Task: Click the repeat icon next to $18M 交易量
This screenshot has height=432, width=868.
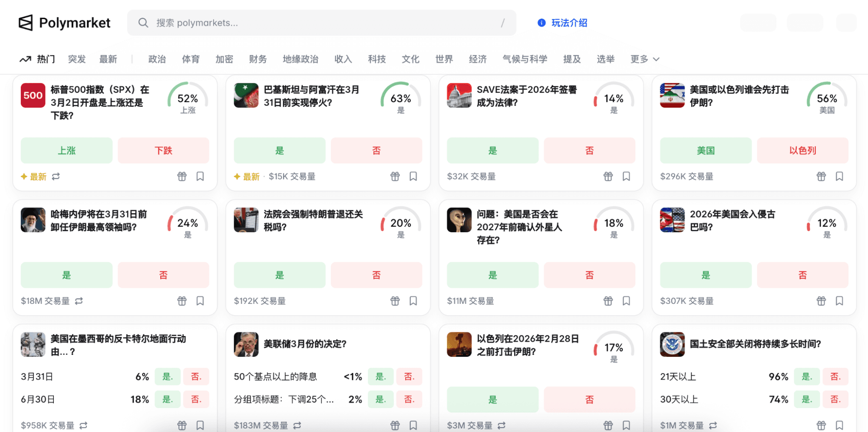Action: point(79,301)
